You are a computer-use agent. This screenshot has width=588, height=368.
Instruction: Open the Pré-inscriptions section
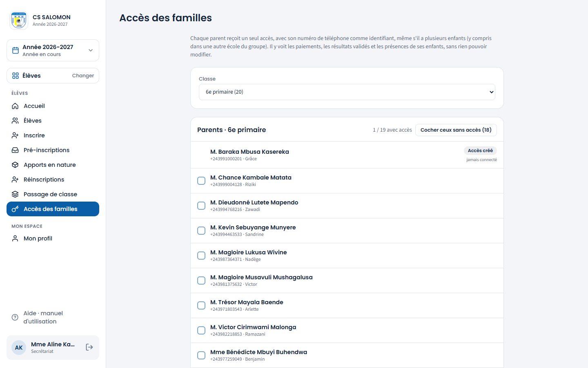click(x=53, y=150)
